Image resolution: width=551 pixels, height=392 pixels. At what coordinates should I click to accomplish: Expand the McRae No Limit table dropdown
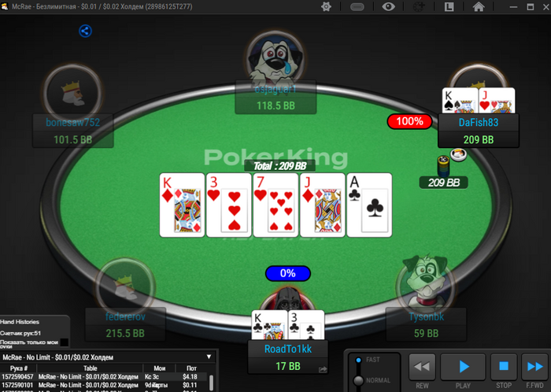[209, 357]
